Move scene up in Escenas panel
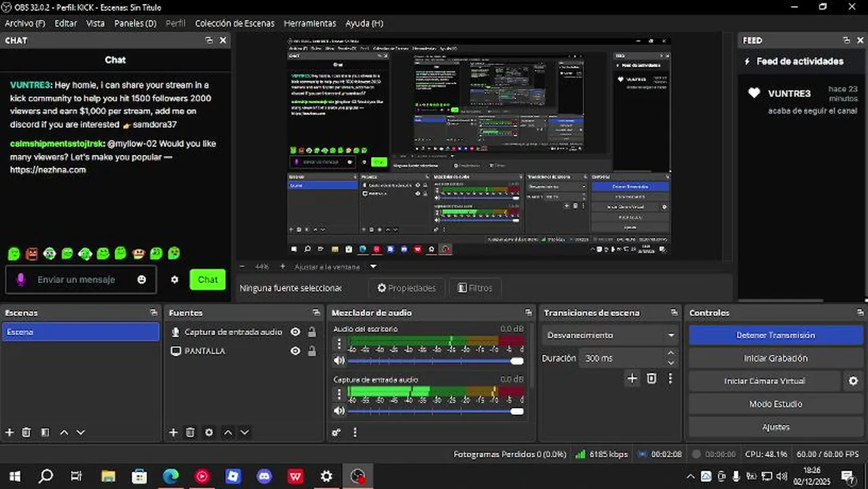 pos(64,432)
